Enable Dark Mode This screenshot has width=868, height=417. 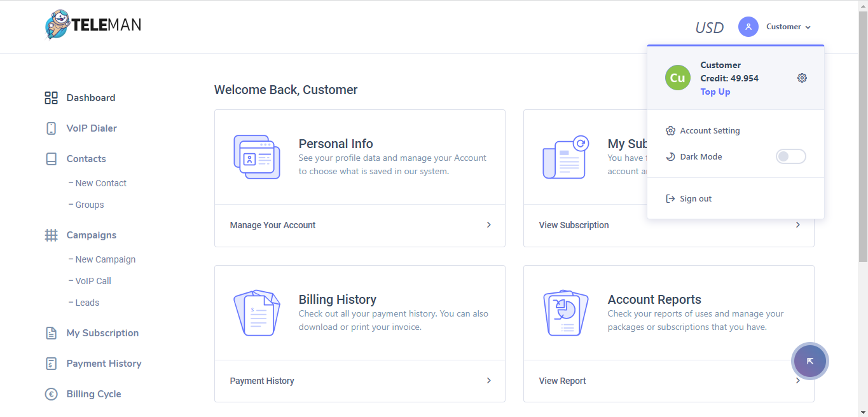pyautogui.click(x=790, y=156)
